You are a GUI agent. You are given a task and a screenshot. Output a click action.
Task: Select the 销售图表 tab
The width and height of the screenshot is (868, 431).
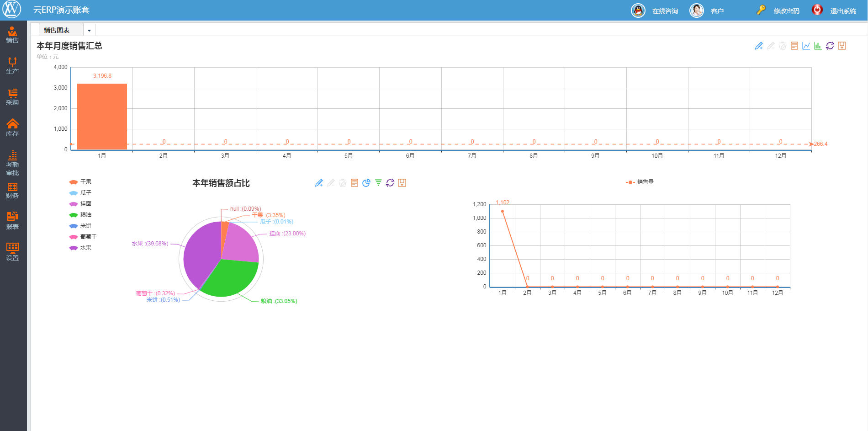57,30
